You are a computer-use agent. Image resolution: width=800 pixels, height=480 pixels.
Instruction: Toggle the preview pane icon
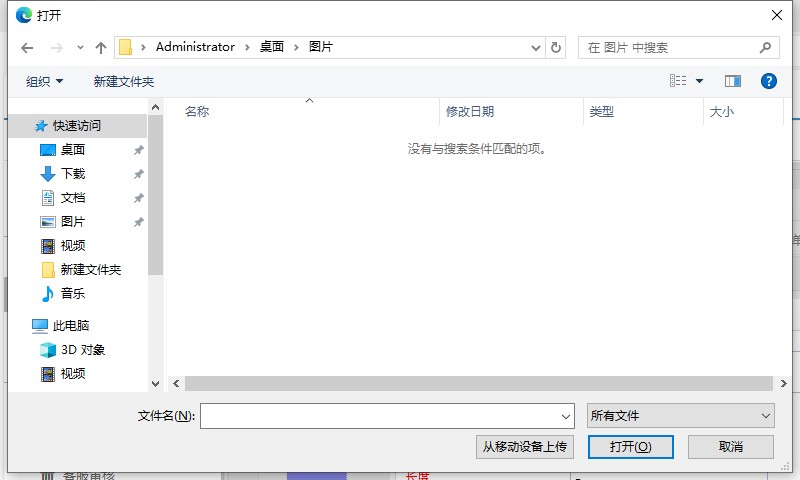click(733, 81)
